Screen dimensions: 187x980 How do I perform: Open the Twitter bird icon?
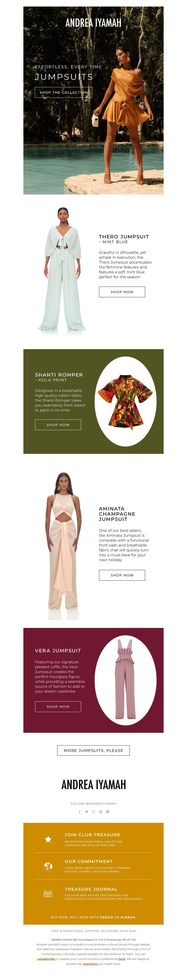[x=86, y=811]
